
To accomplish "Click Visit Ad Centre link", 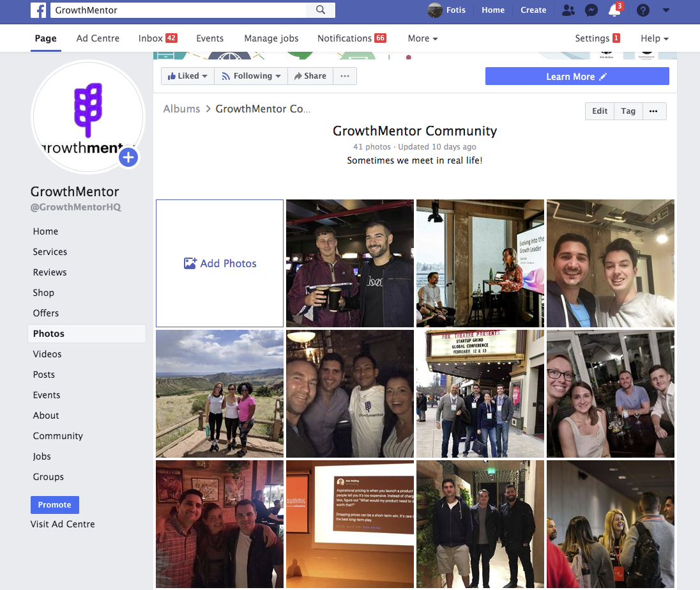I will [x=63, y=524].
